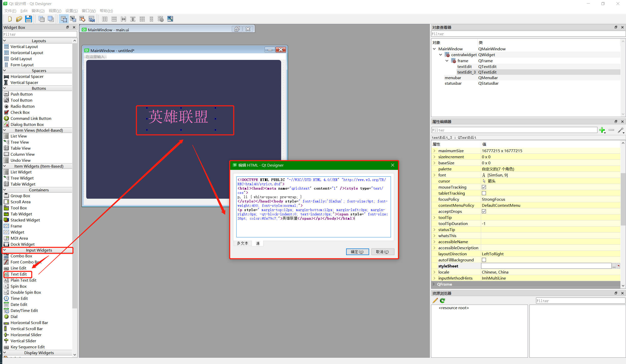Switch to Edit Signals/Slots mode
The image size is (626, 364).
pyautogui.click(x=73, y=19)
